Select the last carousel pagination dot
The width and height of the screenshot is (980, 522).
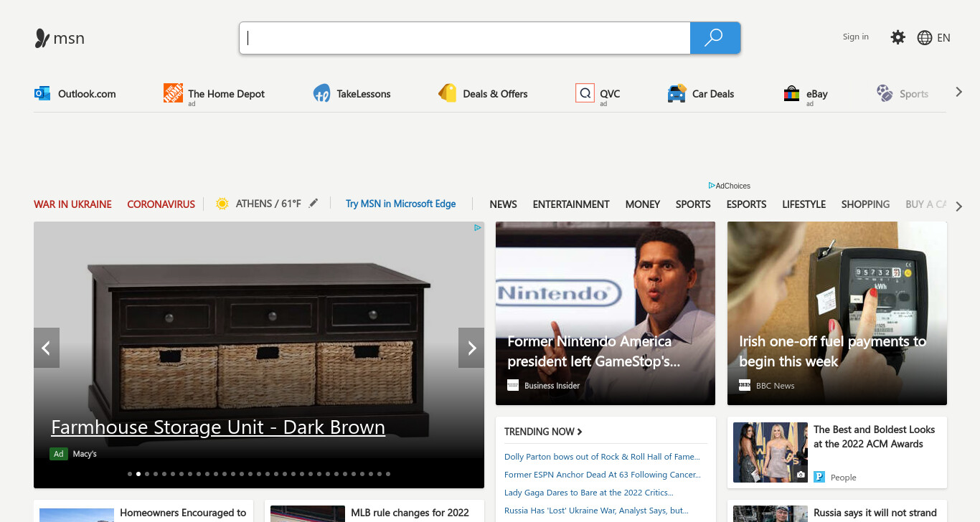[388, 474]
